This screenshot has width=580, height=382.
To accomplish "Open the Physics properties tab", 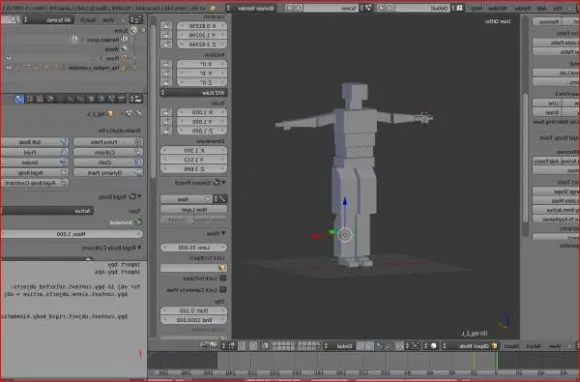I will point(19,99).
